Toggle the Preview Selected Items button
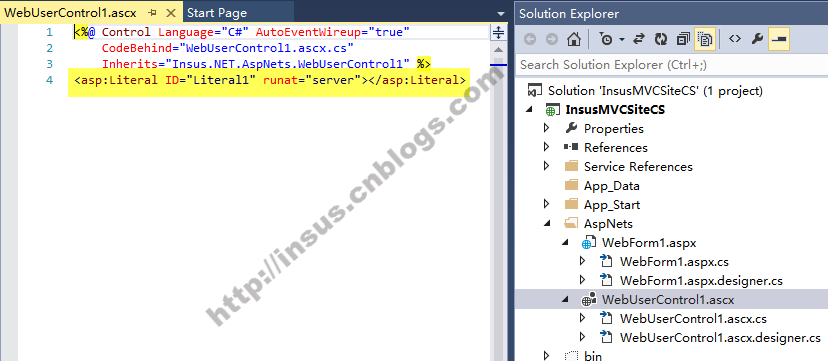The width and height of the screenshot is (828, 361). [x=779, y=40]
